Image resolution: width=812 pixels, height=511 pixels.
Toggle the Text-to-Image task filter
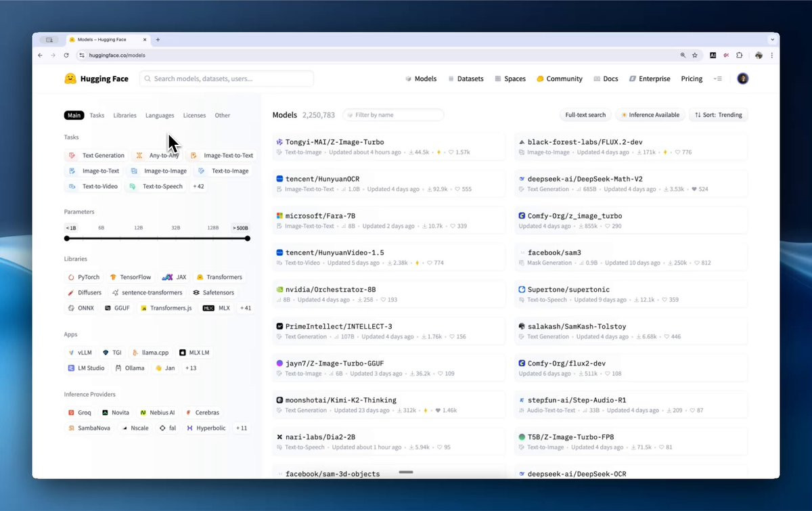223,171
